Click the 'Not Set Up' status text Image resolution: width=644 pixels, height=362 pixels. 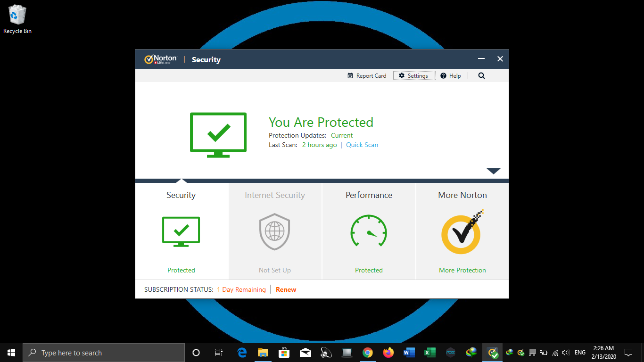tap(275, 271)
